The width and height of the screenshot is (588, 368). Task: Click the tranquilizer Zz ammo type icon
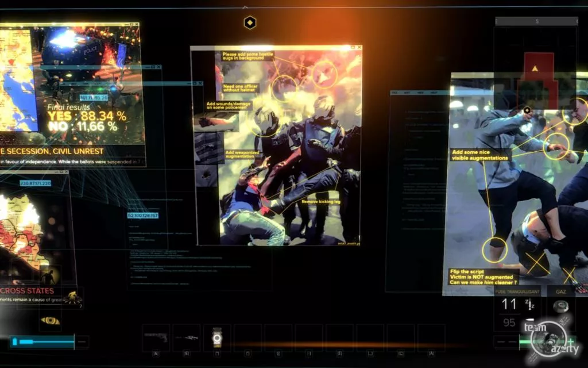point(529,304)
